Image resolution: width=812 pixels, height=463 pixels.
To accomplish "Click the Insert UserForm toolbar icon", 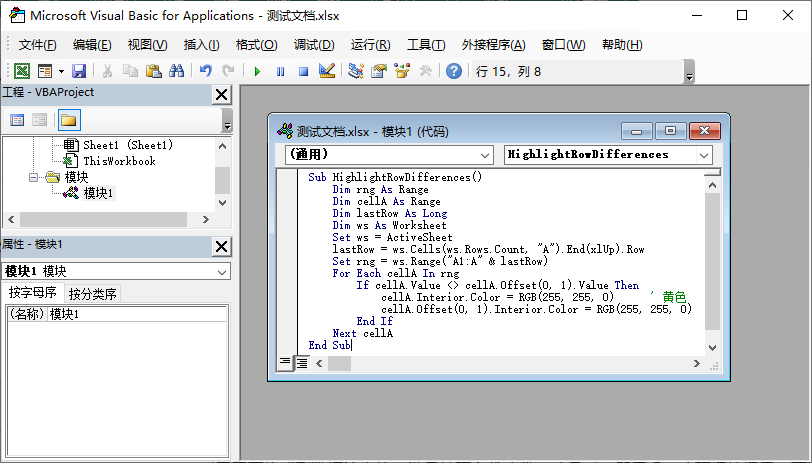I will click(x=46, y=71).
